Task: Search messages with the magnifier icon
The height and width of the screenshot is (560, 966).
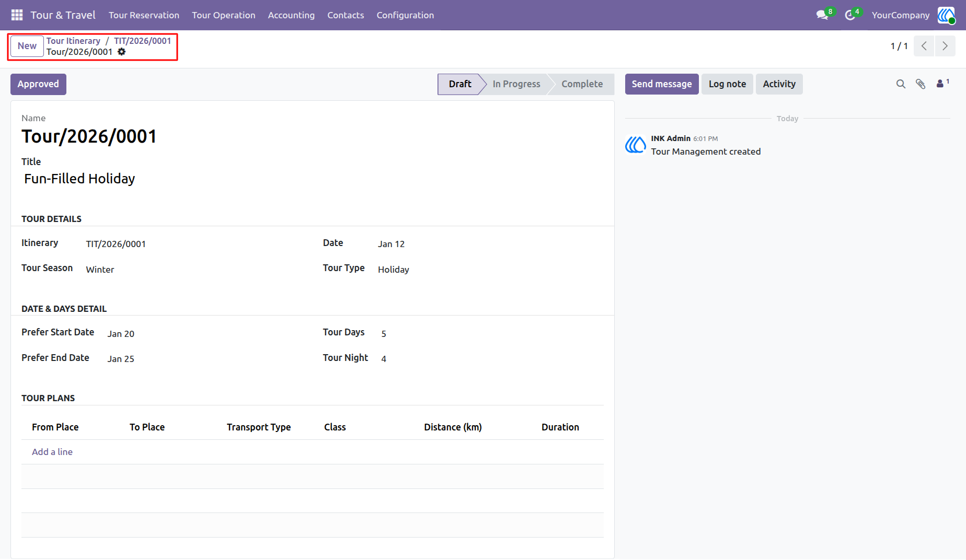Action: click(x=901, y=84)
